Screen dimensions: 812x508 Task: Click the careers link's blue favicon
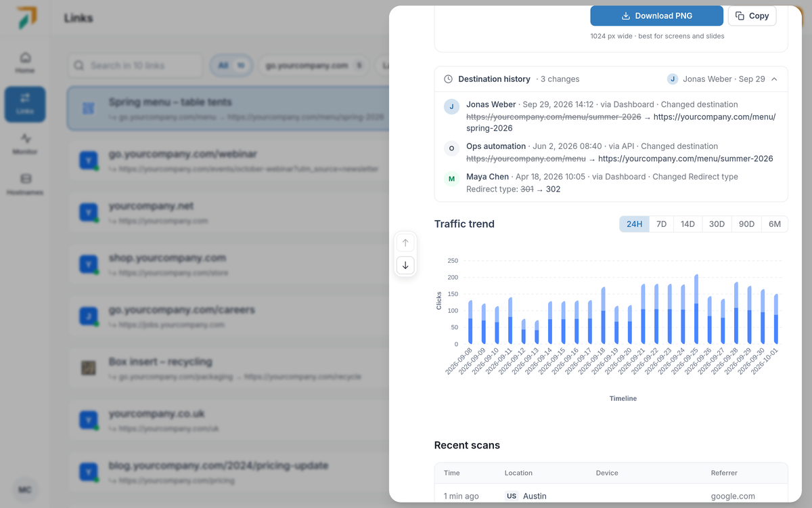89,316
